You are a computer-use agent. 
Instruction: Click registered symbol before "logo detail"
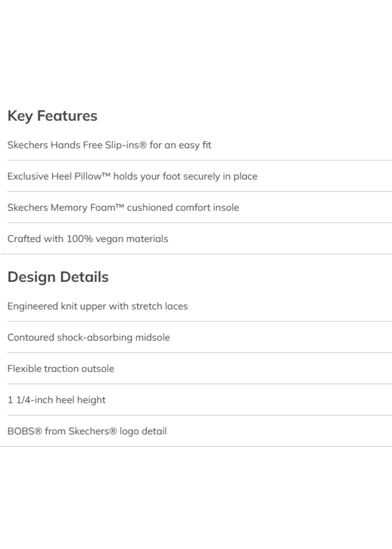[113, 431]
